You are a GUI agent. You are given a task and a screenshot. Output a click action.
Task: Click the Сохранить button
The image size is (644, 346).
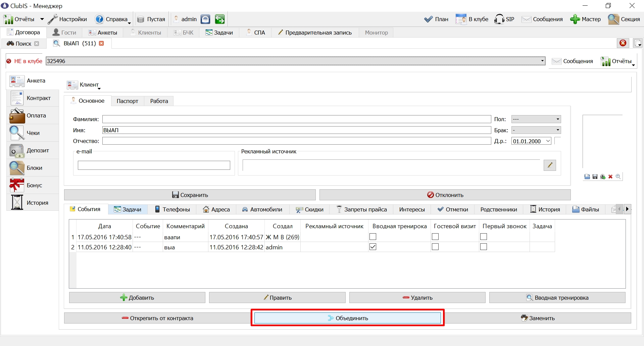click(x=190, y=195)
